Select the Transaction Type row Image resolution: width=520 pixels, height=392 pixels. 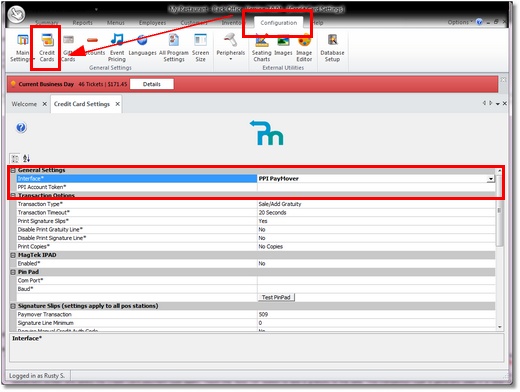[256, 204]
